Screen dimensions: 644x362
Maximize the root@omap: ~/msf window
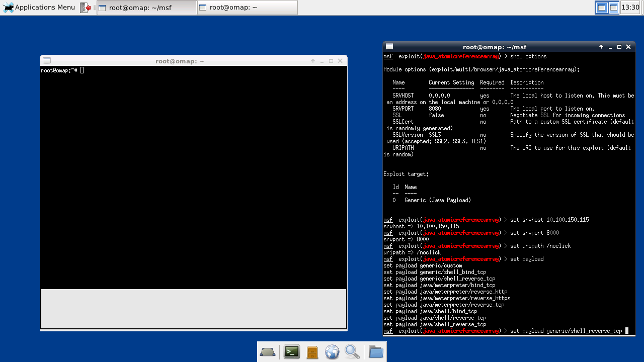(619, 47)
